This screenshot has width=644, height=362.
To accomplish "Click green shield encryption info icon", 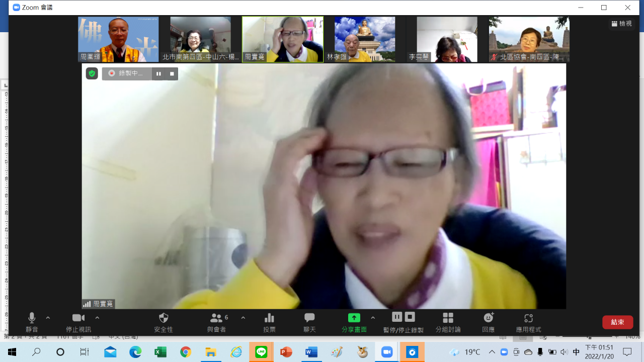I will pyautogui.click(x=92, y=73).
